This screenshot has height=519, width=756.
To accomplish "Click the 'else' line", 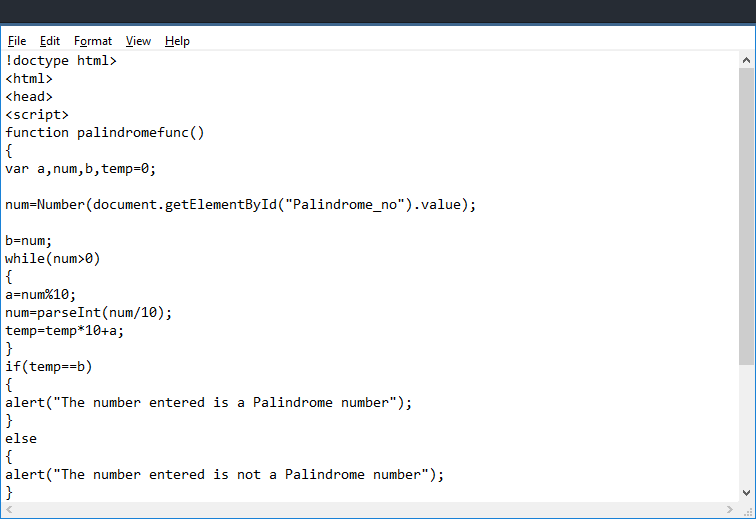I will (x=21, y=438).
